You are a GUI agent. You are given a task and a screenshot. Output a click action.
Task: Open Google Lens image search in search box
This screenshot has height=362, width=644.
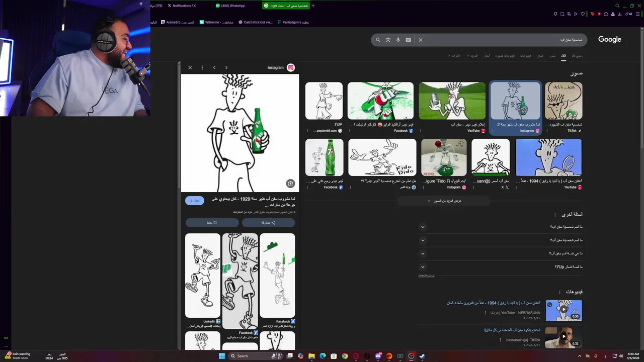[x=388, y=40]
